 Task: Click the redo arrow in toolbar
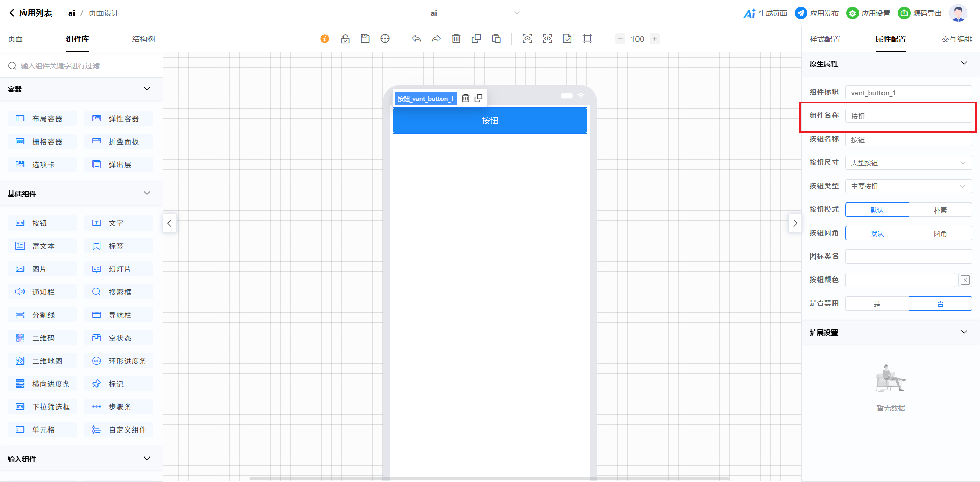pos(436,39)
